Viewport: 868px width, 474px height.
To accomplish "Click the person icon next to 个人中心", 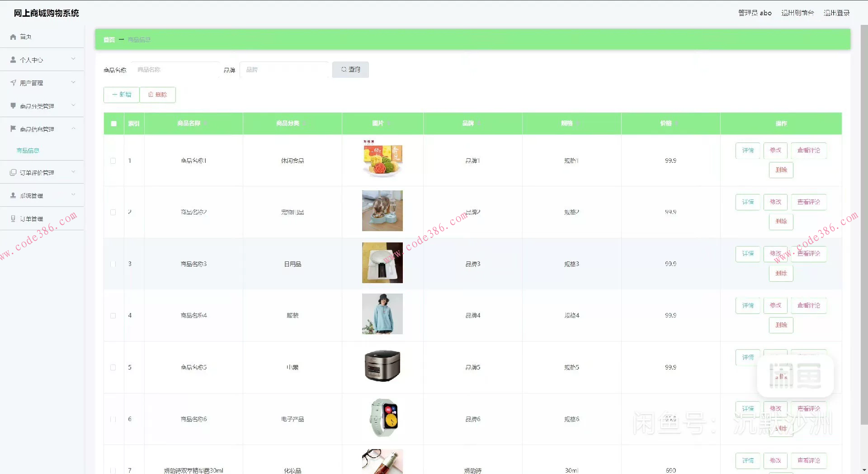I will click(x=13, y=60).
